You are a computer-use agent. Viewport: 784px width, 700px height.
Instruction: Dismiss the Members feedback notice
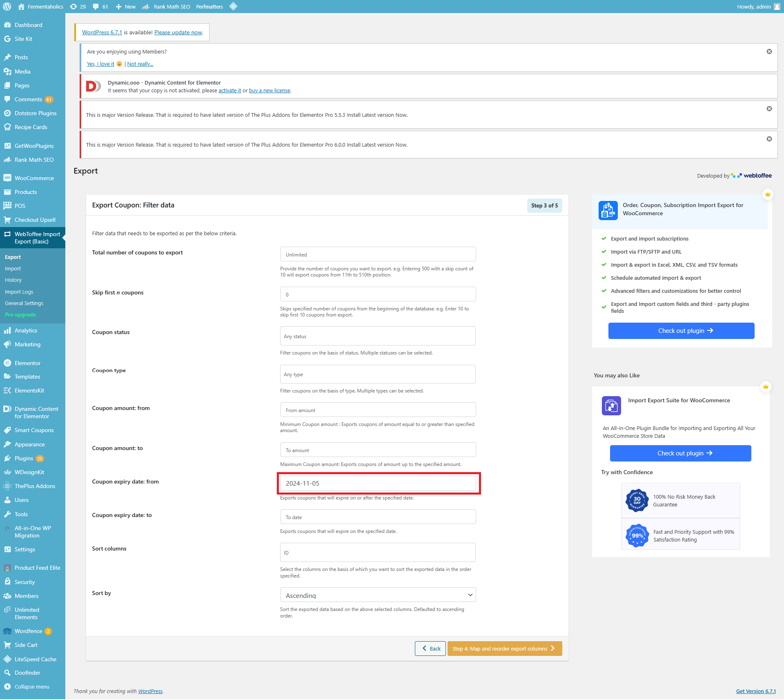(x=769, y=51)
